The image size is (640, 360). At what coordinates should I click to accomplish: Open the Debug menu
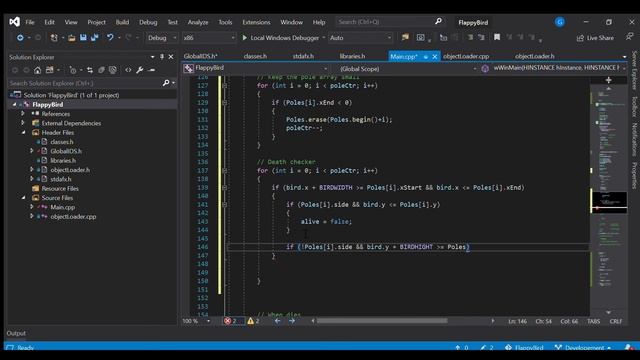148,22
